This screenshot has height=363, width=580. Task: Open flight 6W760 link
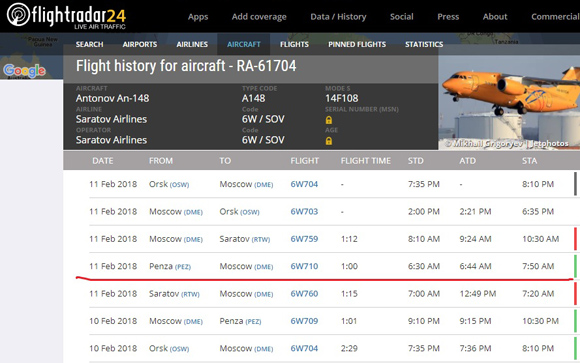[304, 294]
